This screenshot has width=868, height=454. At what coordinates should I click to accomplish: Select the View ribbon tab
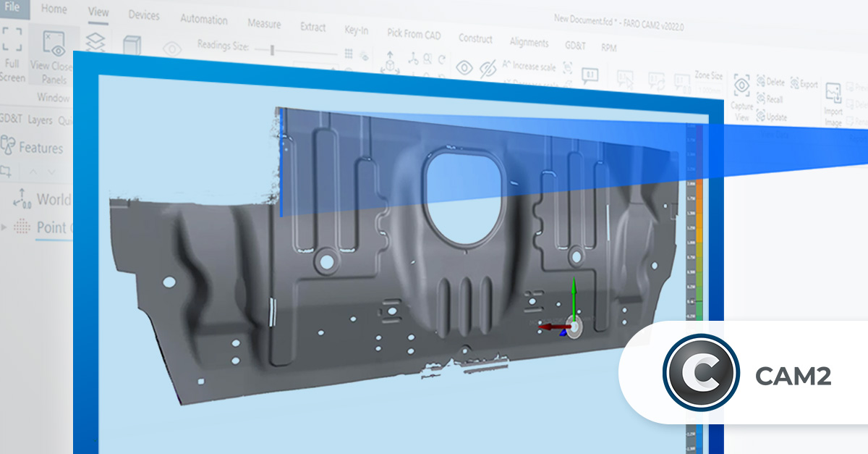coord(98,12)
